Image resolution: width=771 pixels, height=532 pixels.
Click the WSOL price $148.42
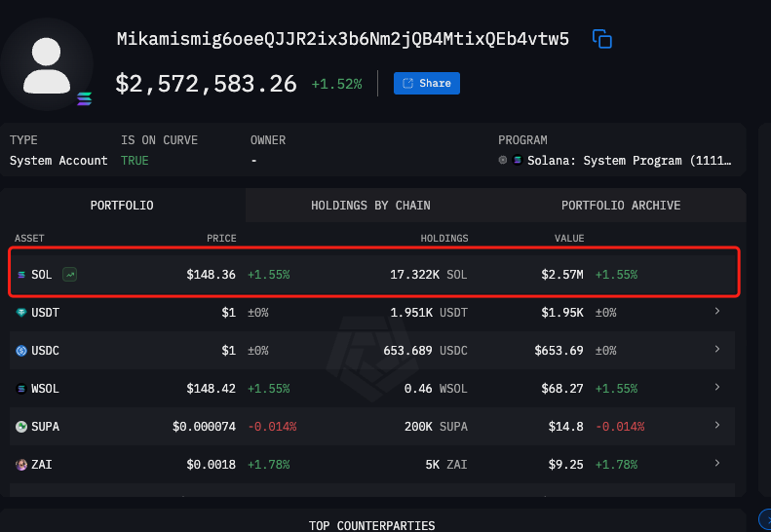pos(211,389)
